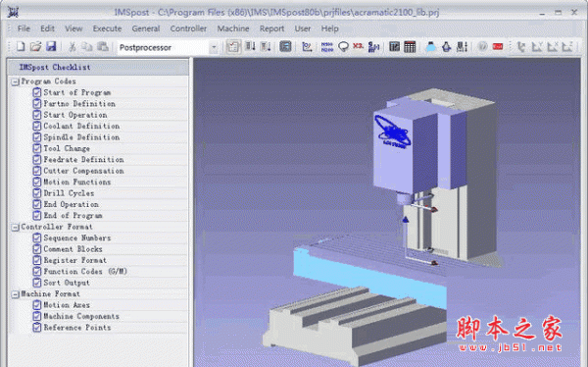Select the End Operation checklist label
Image resolution: width=588 pixels, height=367 pixels.
[x=72, y=204]
